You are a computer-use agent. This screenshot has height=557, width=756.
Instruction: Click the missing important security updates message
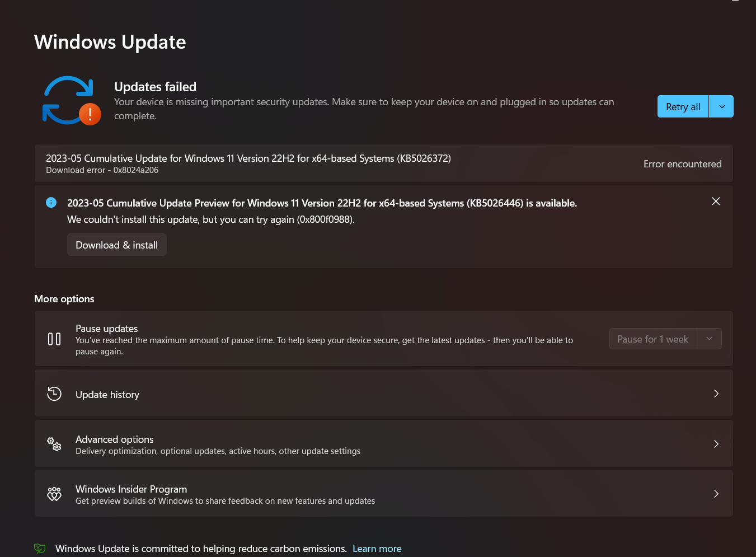point(364,109)
